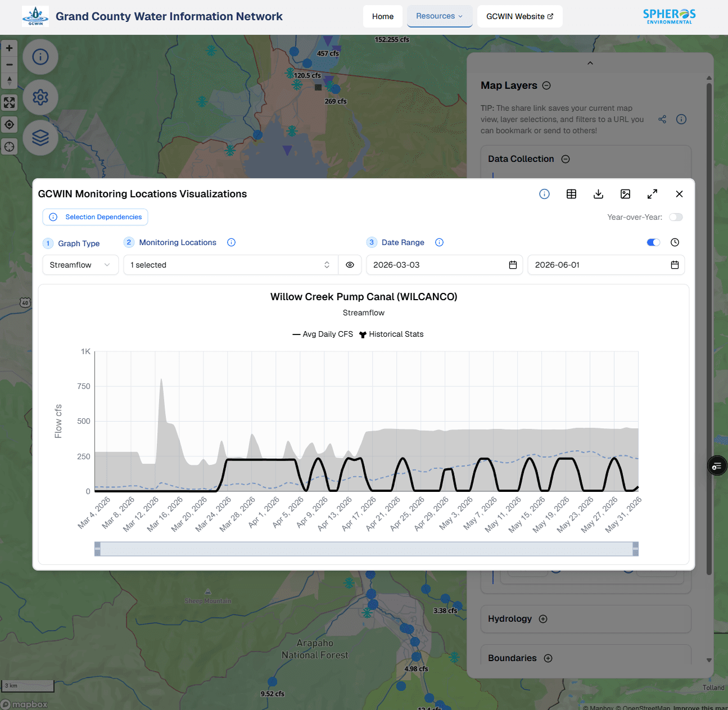This screenshot has width=728, height=710.
Task: Click the chart range slider bar
Action: 367,549
